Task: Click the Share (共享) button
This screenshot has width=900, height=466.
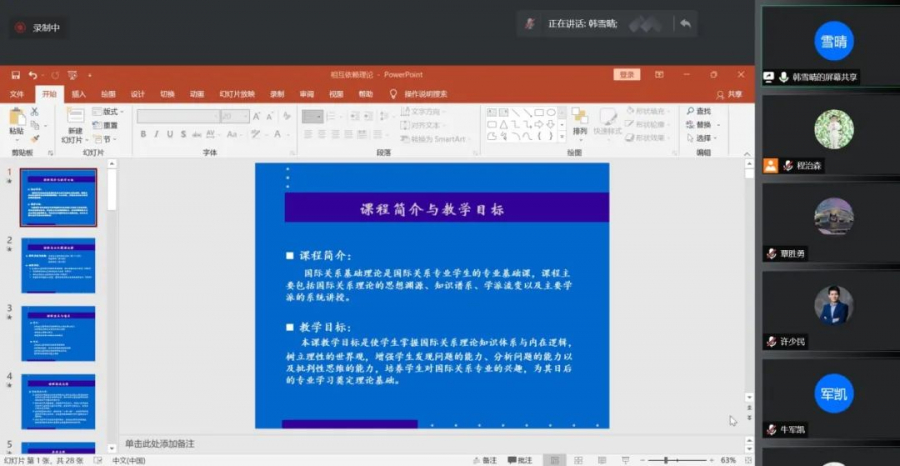Action: pyautogui.click(x=731, y=94)
